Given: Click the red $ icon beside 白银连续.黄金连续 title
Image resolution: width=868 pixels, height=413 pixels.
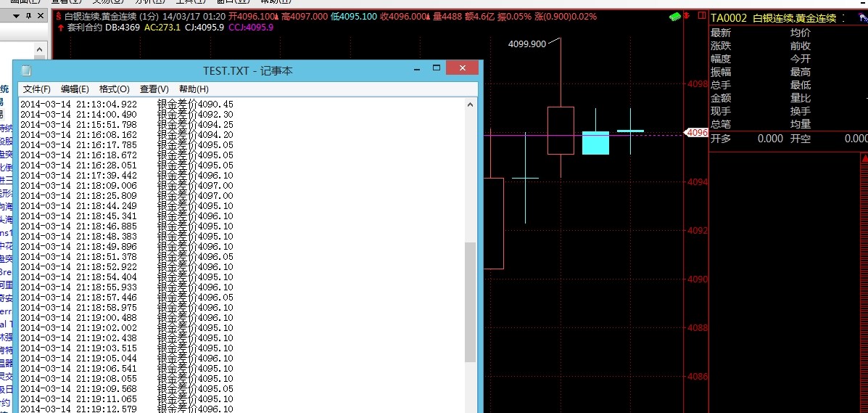Looking at the screenshot, I should pyautogui.click(x=59, y=16).
